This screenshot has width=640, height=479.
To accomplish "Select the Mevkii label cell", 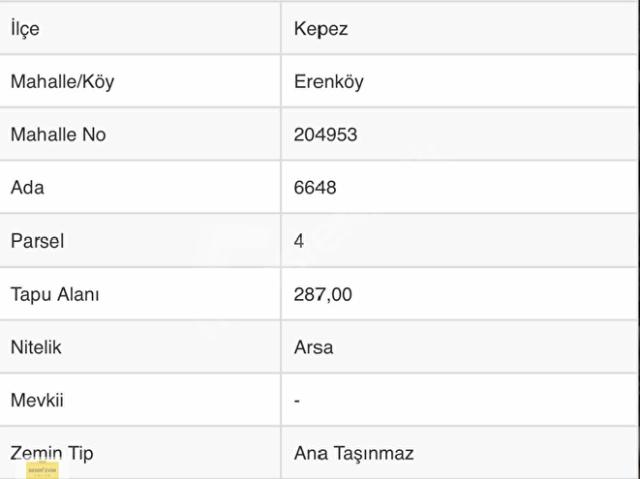I will [37, 401].
